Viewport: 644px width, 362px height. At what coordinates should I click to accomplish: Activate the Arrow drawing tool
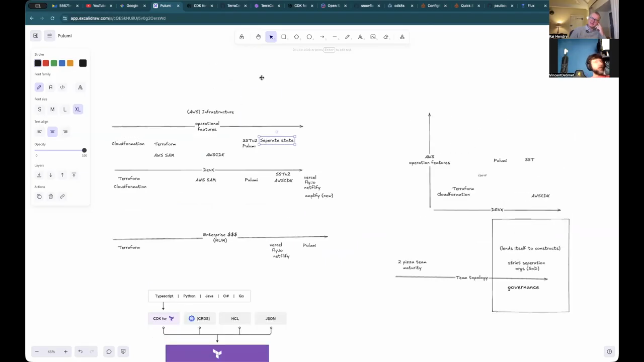(x=322, y=37)
